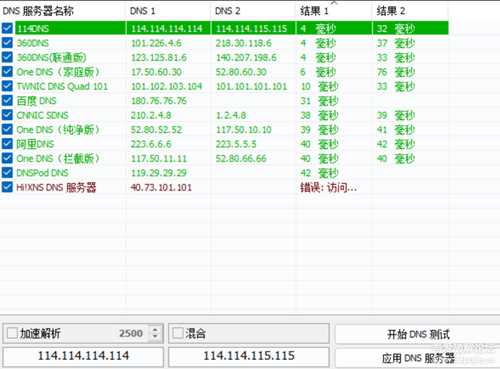
Task: Select the 360DNS(联通版) server name
Action: [x=51, y=57]
